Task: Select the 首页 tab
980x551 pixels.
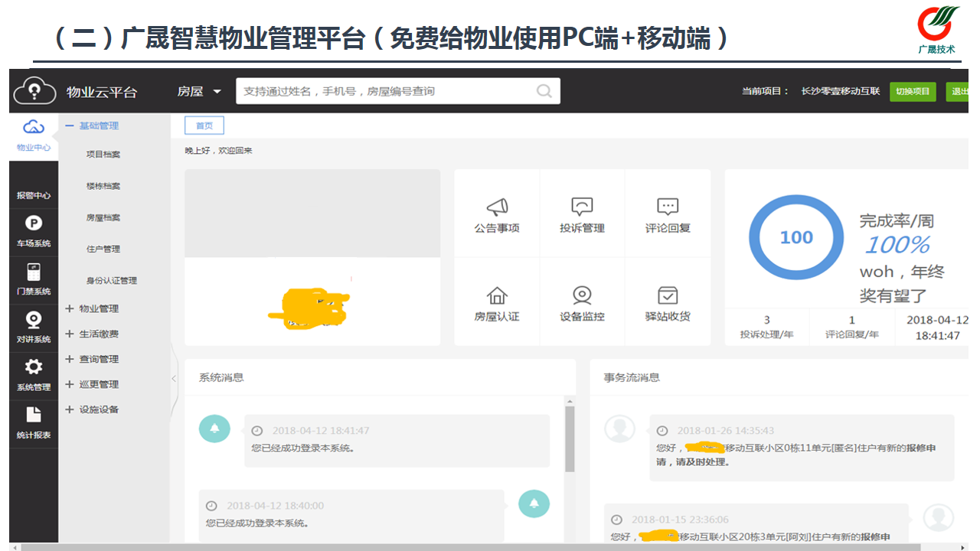Action: (x=204, y=126)
